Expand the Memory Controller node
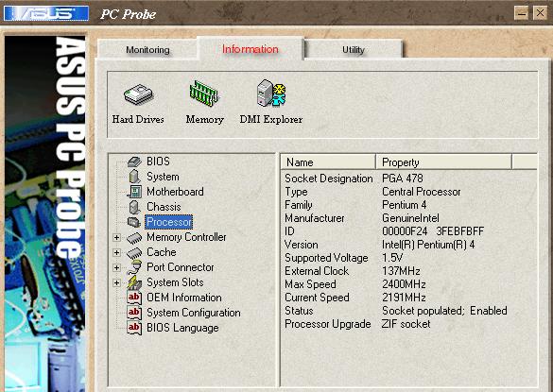 click(x=116, y=238)
